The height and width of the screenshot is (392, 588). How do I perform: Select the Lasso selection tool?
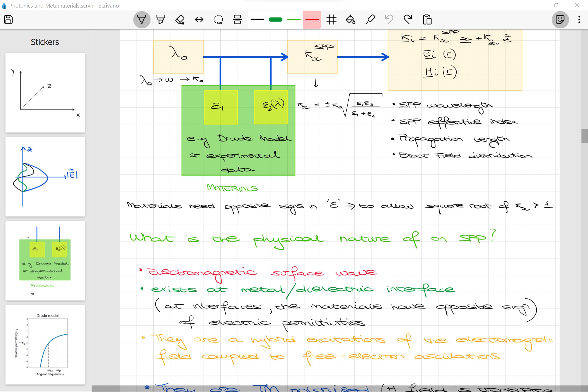[218, 20]
